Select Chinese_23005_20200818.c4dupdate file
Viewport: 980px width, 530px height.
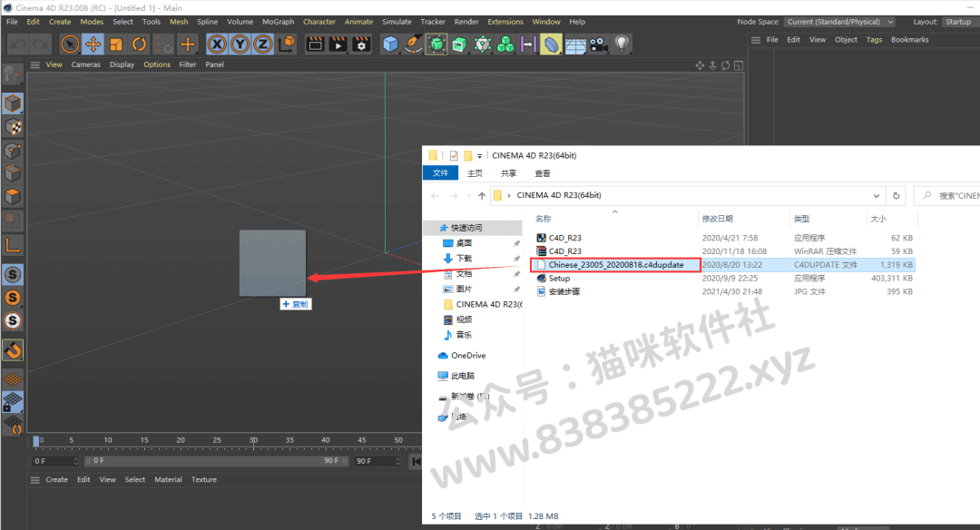[615, 265]
